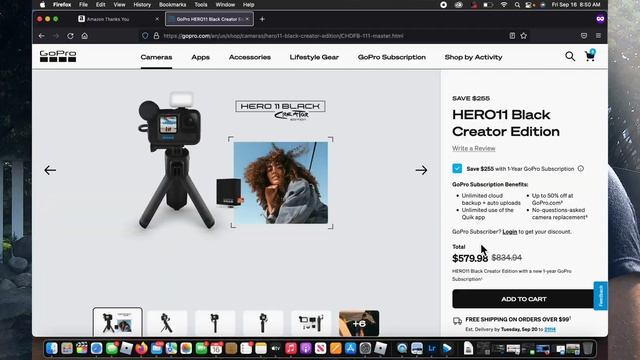This screenshot has height=360, width=640.
Task: Click the purple private browsing mask icon
Action: click(x=600, y=19)
